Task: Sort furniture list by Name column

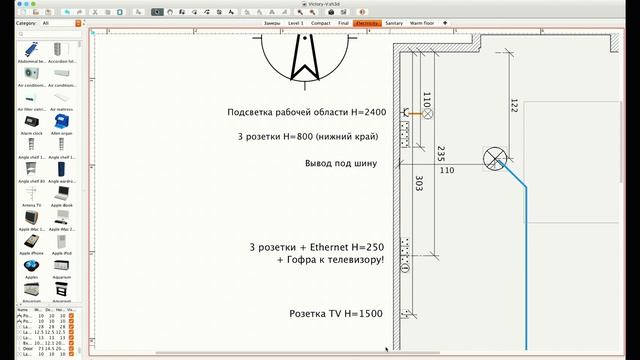Action: [x=24, y=310]
